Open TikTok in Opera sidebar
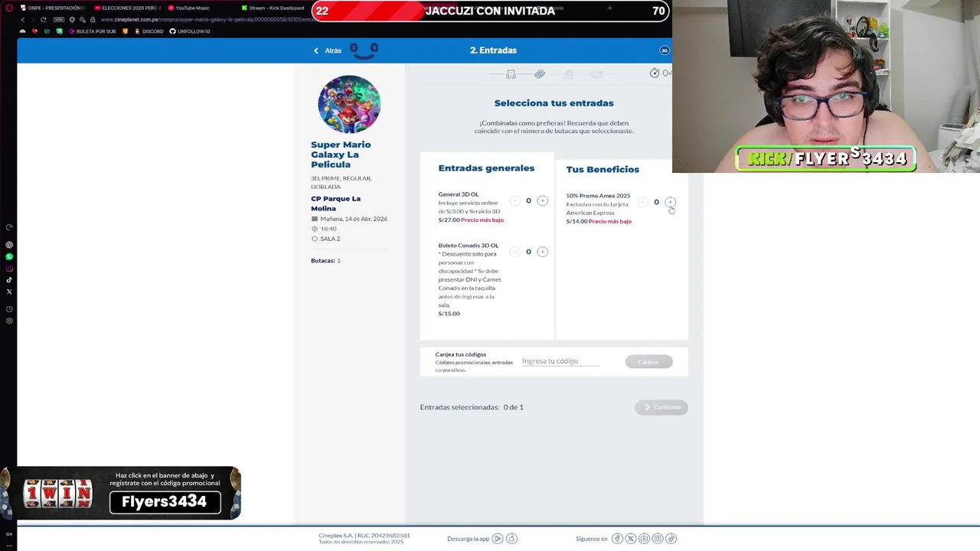 click(x=9, y=279)
